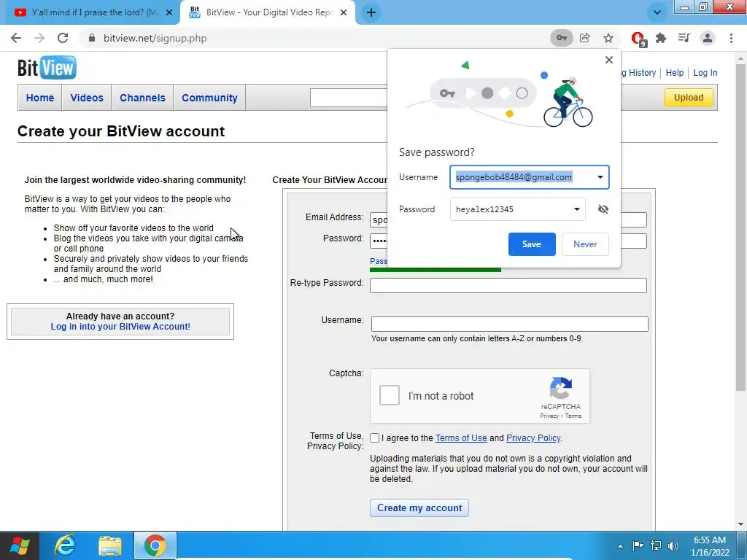Image resolution: width=747 pixels, height=560 pixels.
Task: Click the reCAPTCHA logo icon
Action: point(561,388)
